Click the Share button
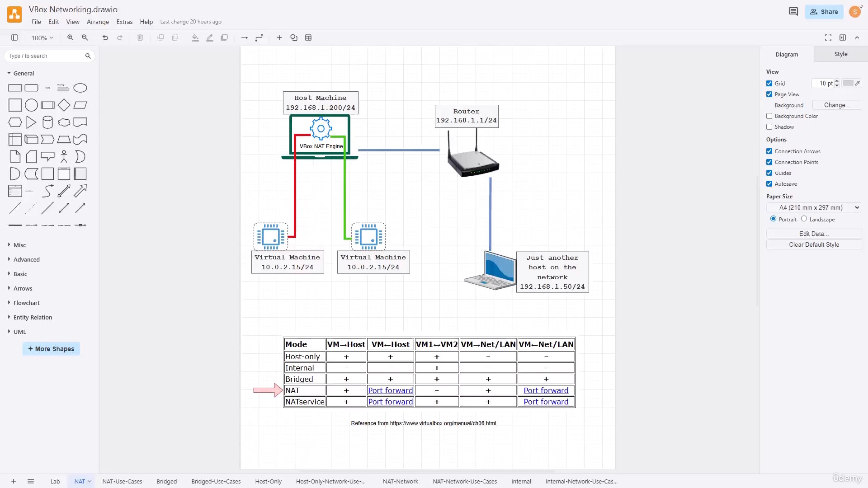Screen dimensions: 868x488 click(x=824, y=12)
